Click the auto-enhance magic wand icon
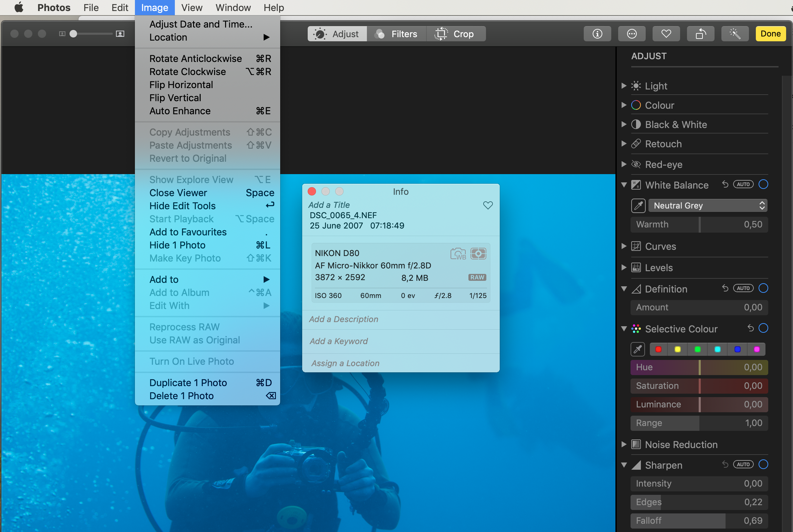This screenshot has width=793, height=532. pyautogui.click(x=735, y=34)
